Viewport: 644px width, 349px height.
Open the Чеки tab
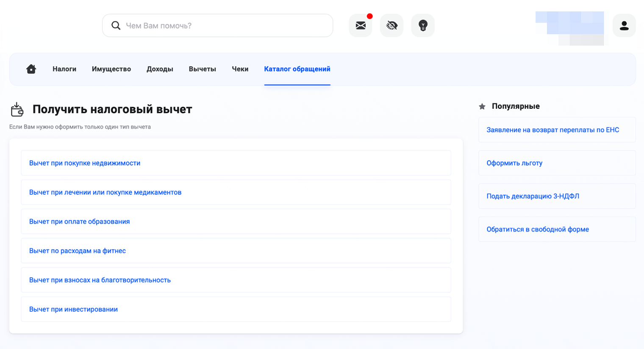[x=240, y=69]
